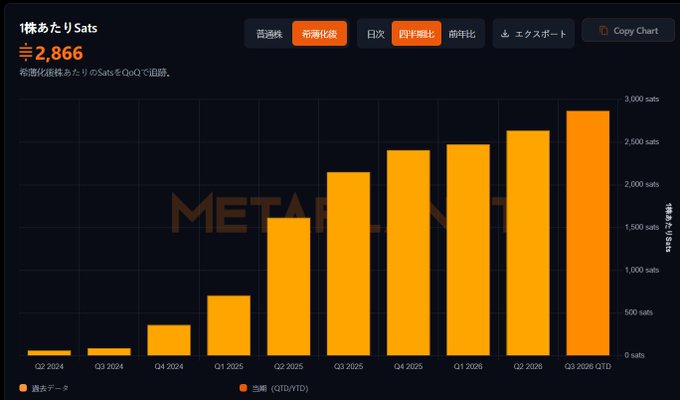This screenshot has height=400, width=680.
Task: Click the 1,500 sats axis label
Action: click(641, 227)
